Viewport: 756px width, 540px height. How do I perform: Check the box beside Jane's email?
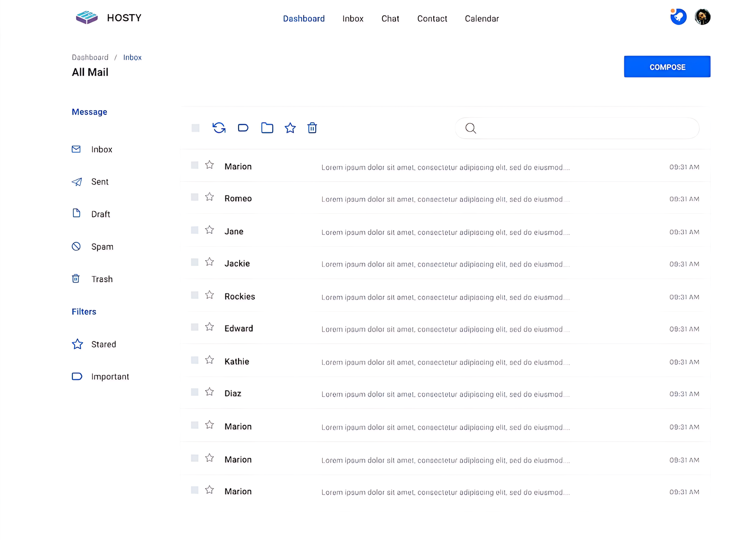pos(195,230)
